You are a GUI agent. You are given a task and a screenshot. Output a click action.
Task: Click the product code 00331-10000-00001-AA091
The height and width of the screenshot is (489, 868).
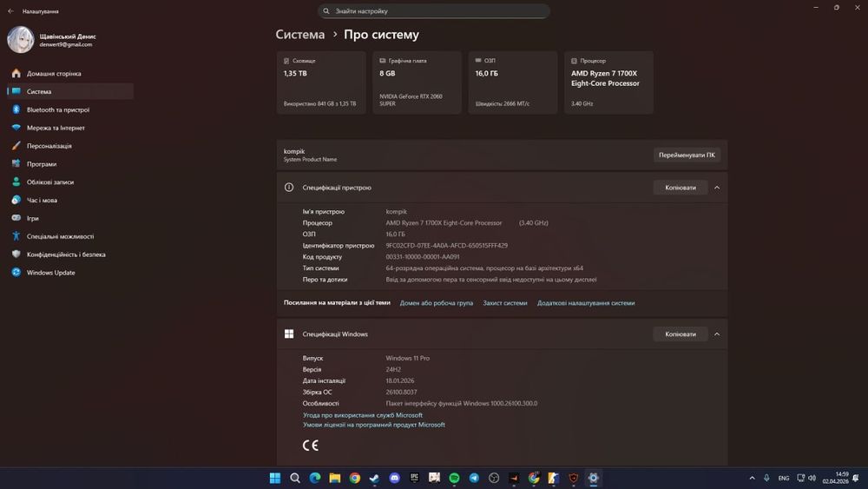423,257
